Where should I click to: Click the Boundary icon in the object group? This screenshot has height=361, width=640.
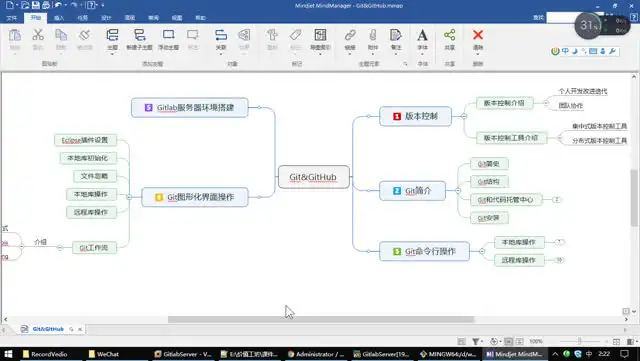click(x=244, y=35)
